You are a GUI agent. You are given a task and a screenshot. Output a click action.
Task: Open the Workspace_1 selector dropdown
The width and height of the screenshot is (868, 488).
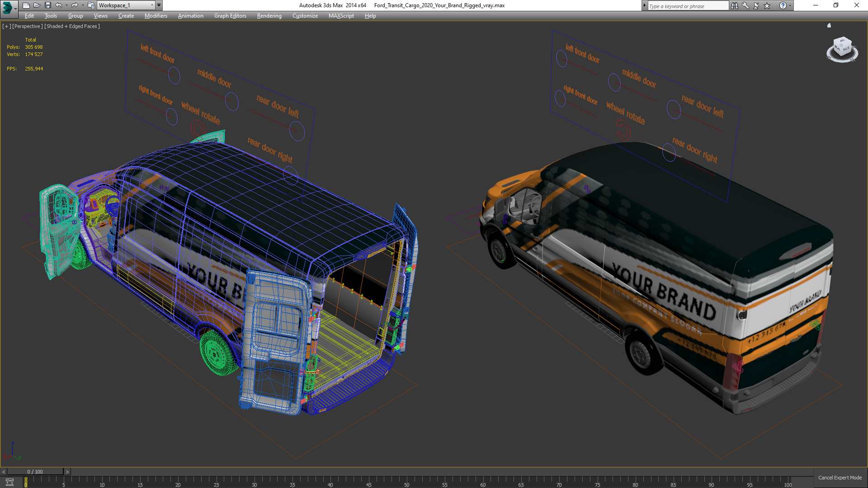pos(126,5)
